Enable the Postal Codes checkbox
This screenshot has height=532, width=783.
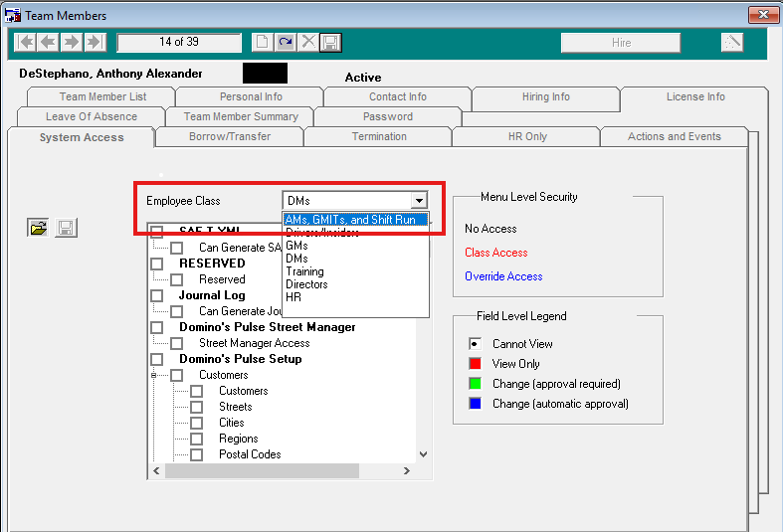tap(197, 454)
